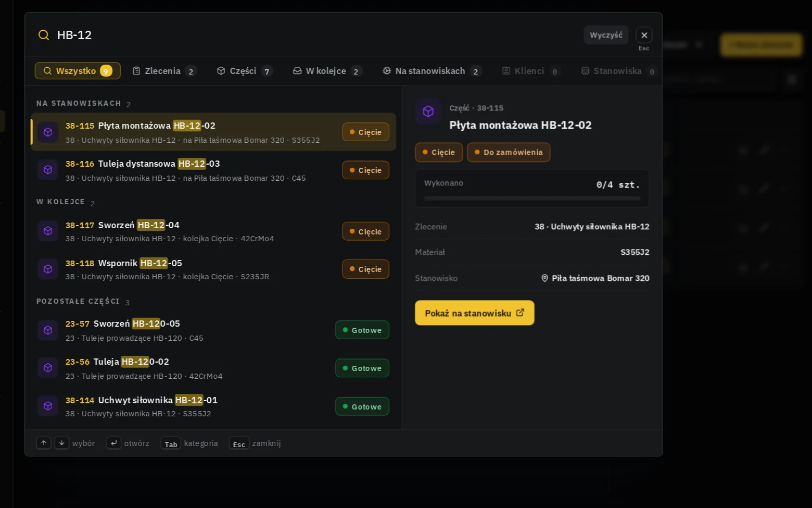This screenshot has width=812, height=508.
Task: Click the Gotowe badge on row 23-57
Action: tap(362, 330)
